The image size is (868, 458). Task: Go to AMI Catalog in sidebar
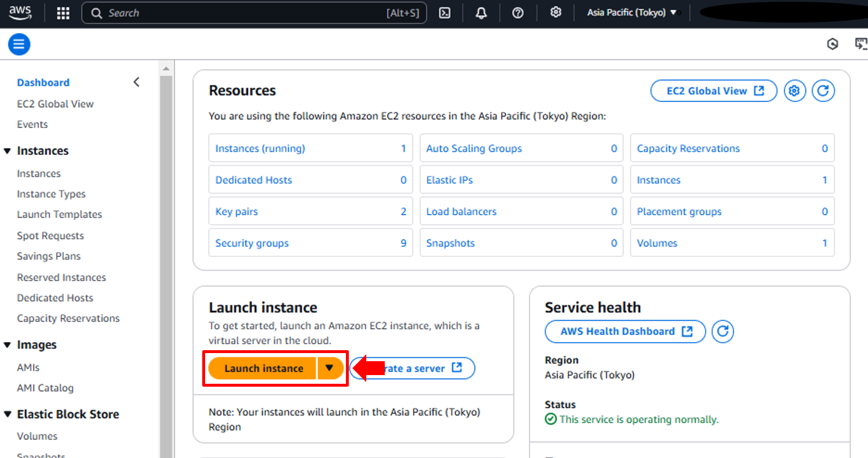[45, 388]
